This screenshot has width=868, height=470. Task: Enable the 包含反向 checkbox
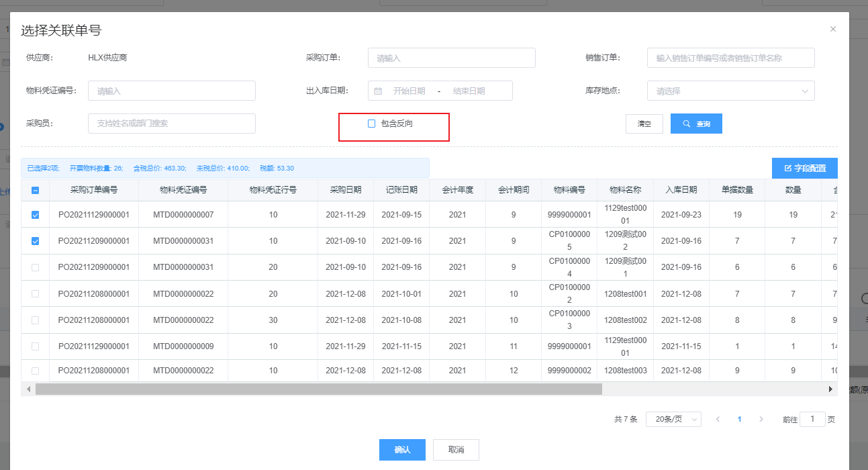point(371,124)
